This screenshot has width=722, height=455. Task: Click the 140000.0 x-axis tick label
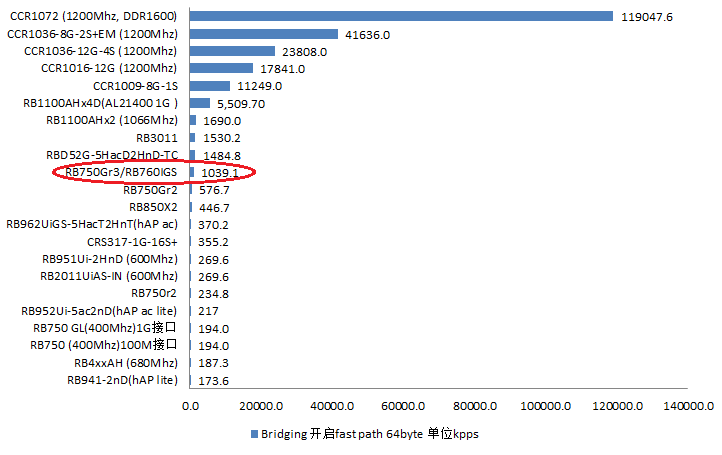click(x=689, y=407)
